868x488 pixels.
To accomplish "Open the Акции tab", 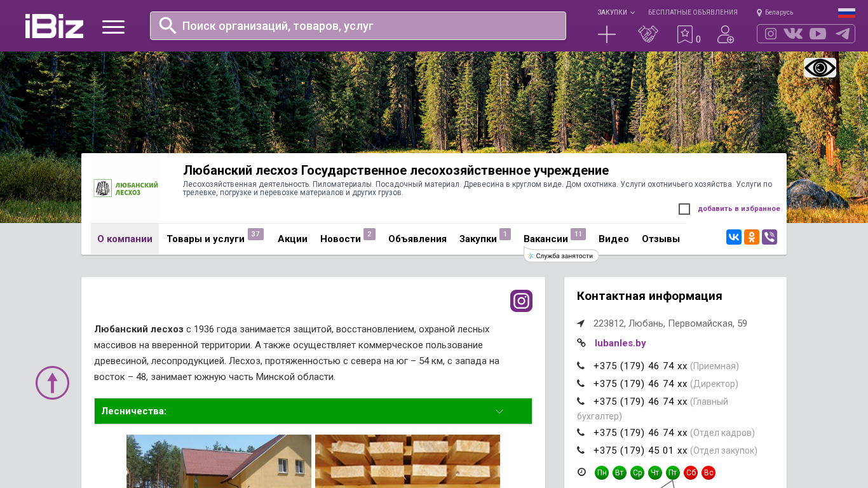I will tap(292, 239).
